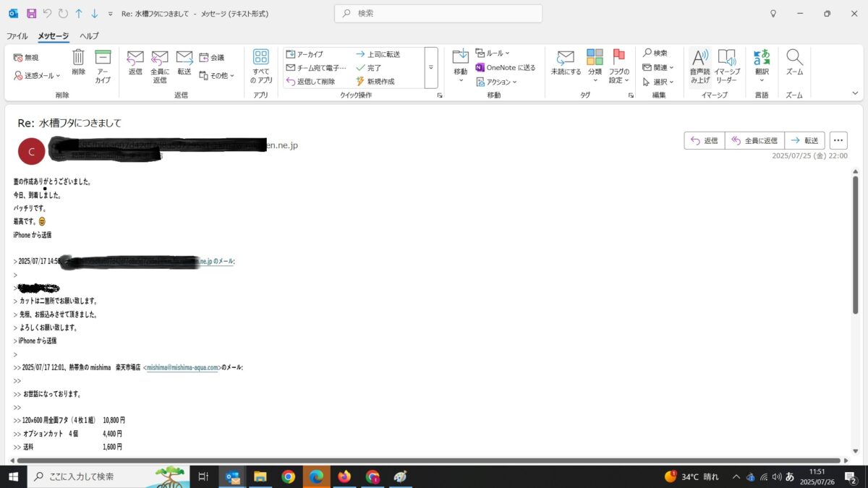Forward the message with ribbon 転送 icon
Screen dimensions: 868x488
coord(184,63)
